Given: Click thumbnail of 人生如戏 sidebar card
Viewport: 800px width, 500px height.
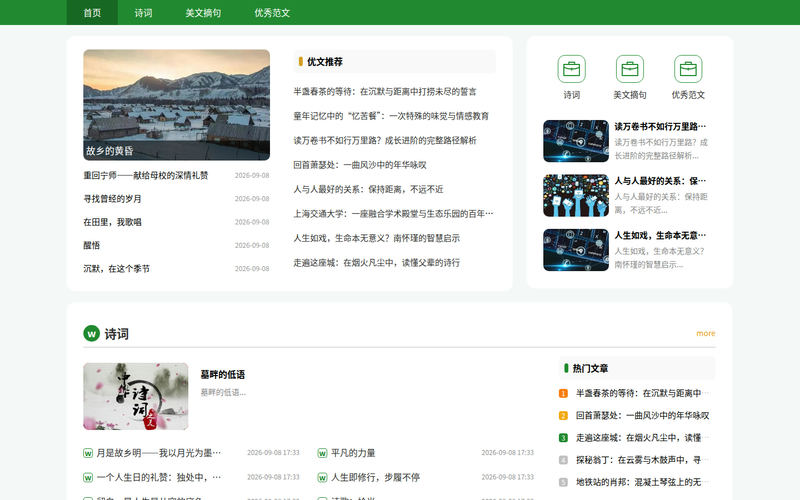Looking at the screenshot, I should point(576,250).
